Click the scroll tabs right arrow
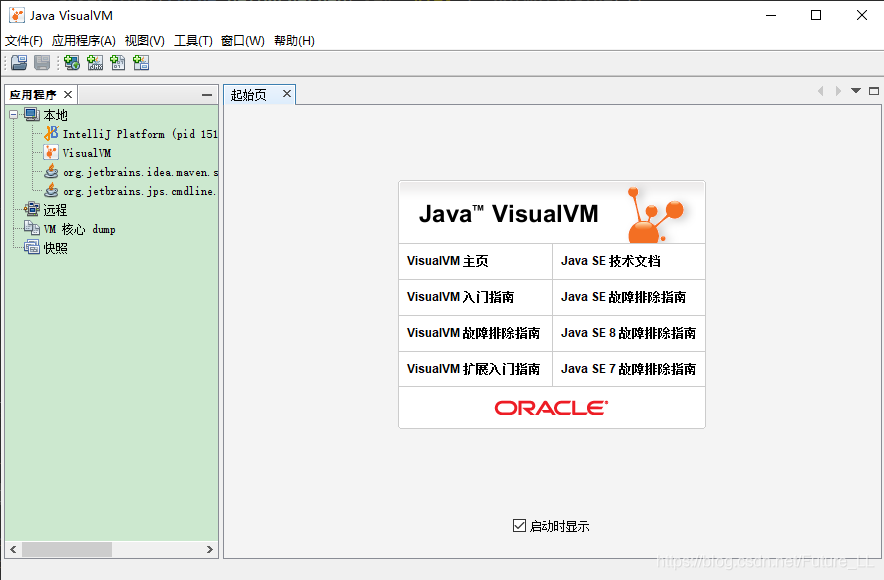Image resolution: width=884 pixels, height=580 pixels. [x=838, y=91]
